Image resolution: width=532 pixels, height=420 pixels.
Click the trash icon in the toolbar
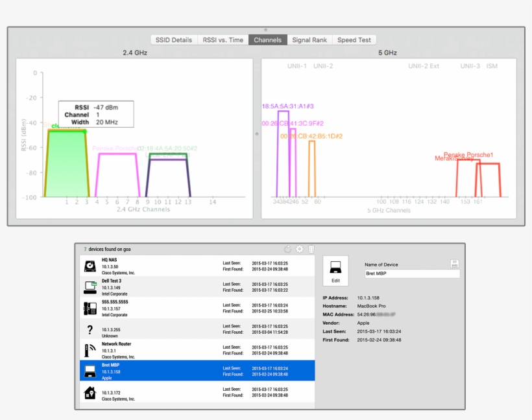click(312, 249)
